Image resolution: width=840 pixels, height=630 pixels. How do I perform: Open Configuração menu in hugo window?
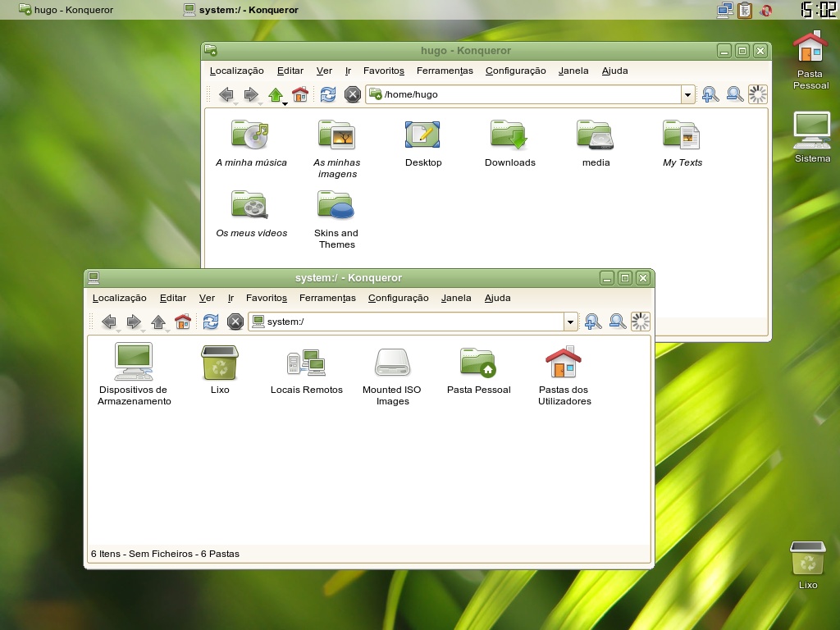(515, 71)
